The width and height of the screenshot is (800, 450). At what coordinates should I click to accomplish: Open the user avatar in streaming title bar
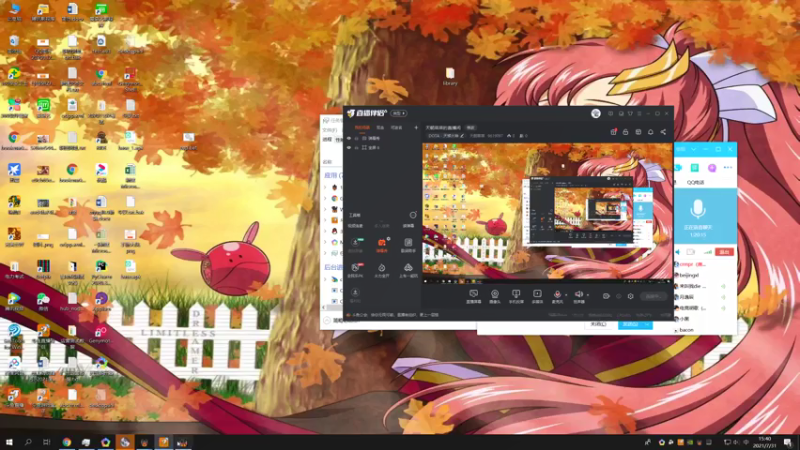[595, 113]
